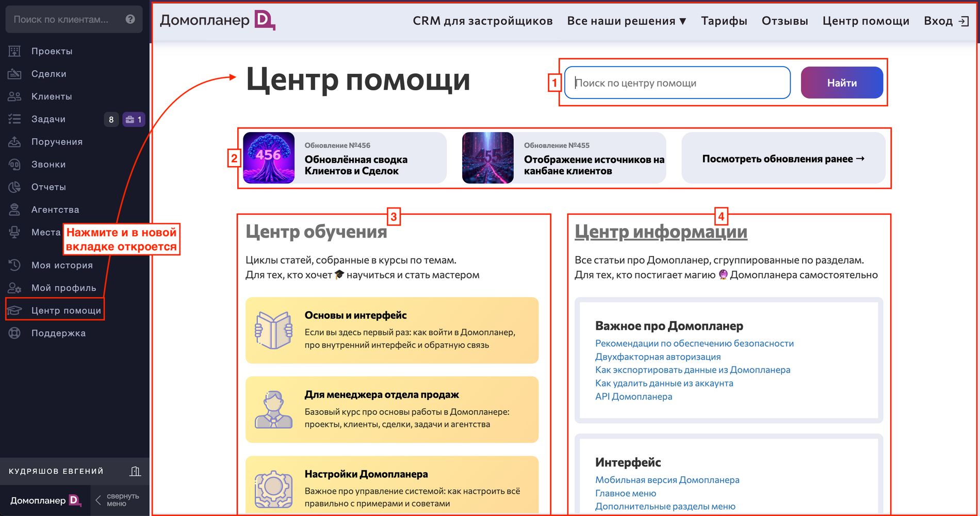Open Двухфакторная авторизация article
The image size is (980, 516).
[x=658, y=357]
